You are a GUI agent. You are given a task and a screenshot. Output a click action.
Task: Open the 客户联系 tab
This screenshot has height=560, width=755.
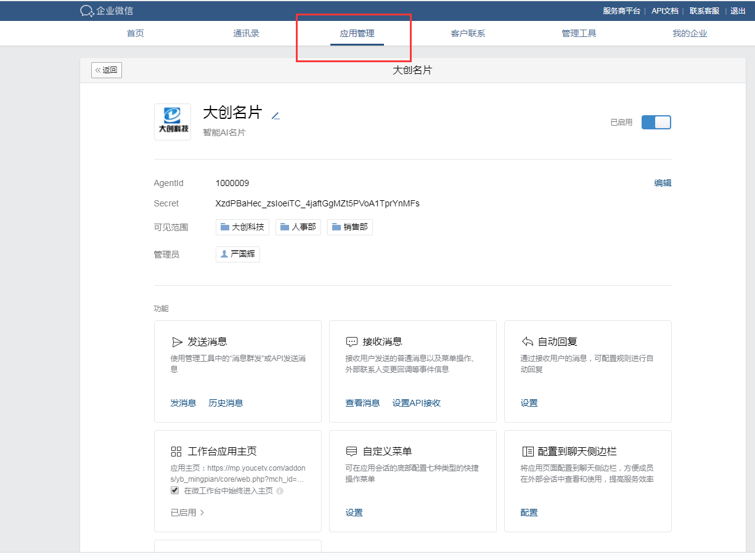coord(468,33)
